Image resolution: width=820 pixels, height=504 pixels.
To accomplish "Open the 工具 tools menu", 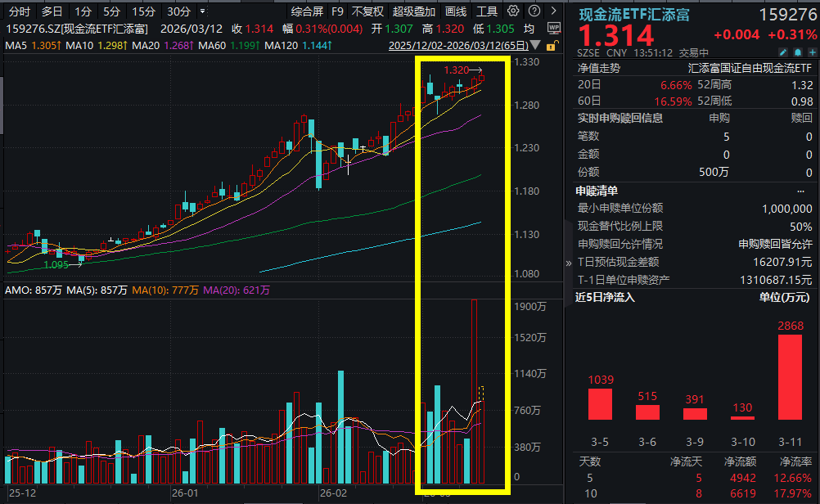I will click(x=486, y=11).
